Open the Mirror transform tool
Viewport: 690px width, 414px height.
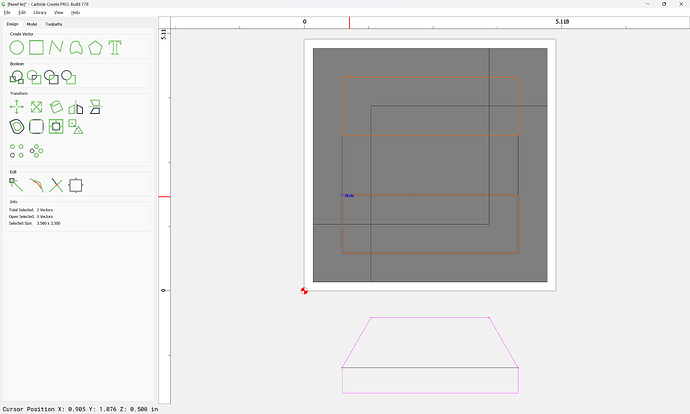(76, 107)
